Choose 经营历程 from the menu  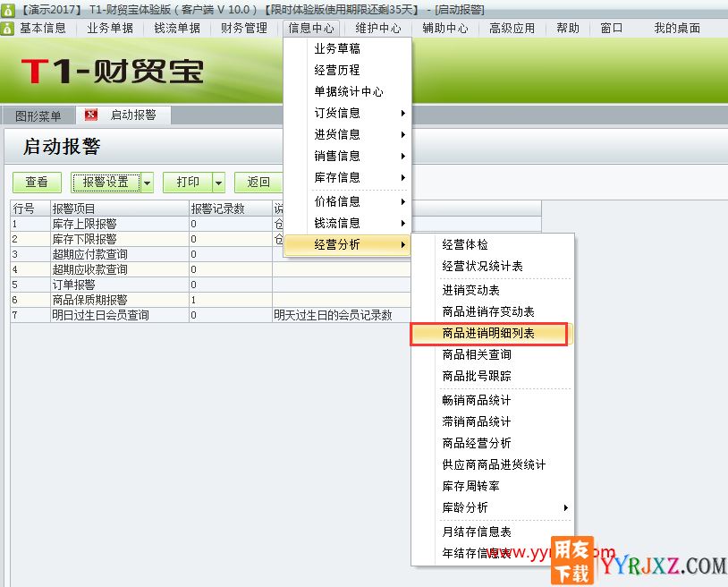point(347,70)
